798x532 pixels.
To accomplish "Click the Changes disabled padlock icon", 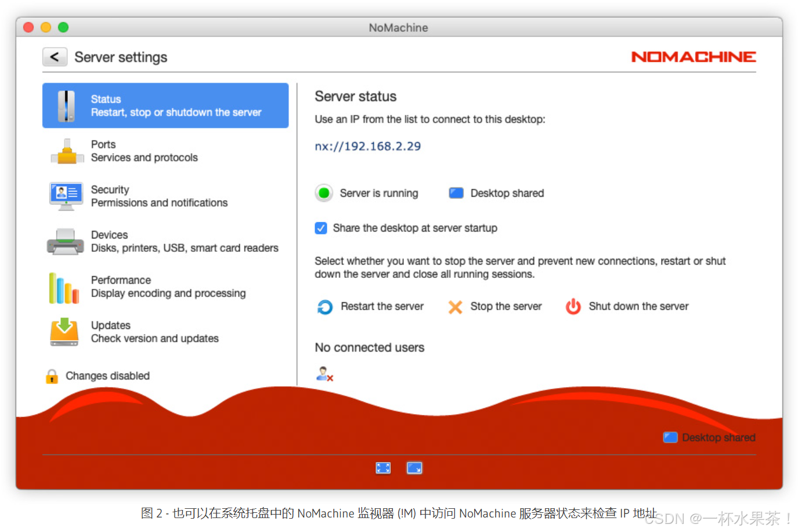I will click(x=52, y=377).
